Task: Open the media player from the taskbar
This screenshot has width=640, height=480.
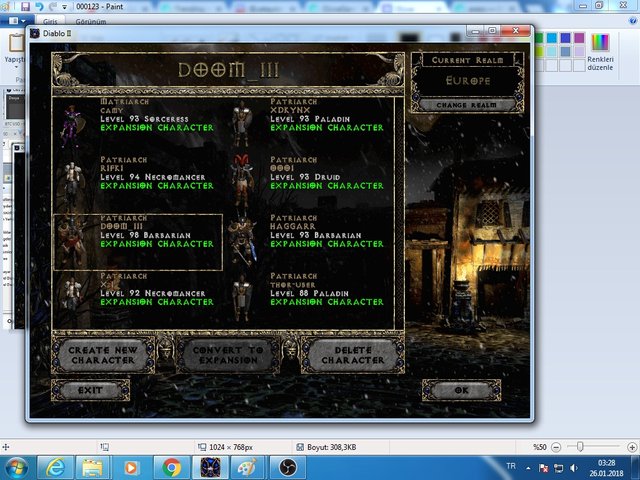Action: coord(131,468)
